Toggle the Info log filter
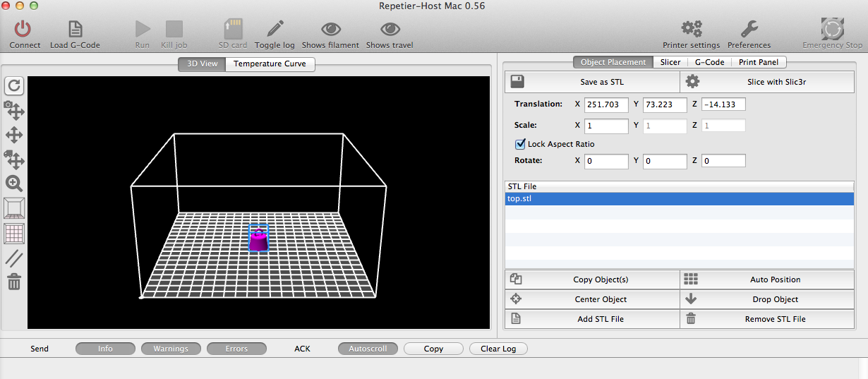The height and width of the screenshot is (379, 868). 105,349
